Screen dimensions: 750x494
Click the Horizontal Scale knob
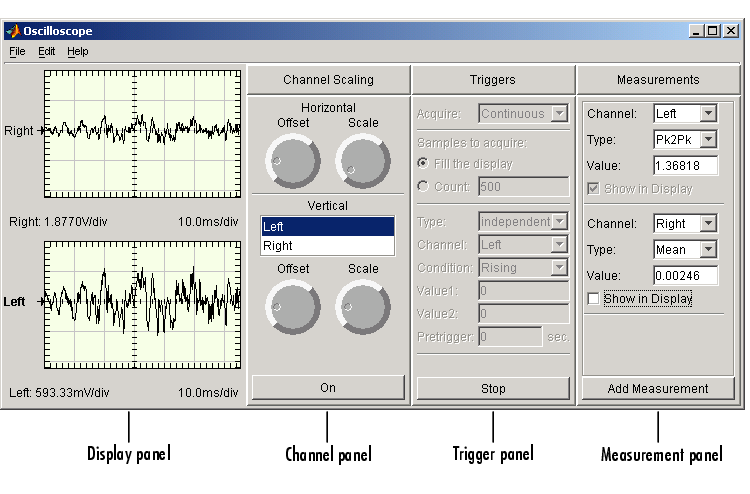363,161
